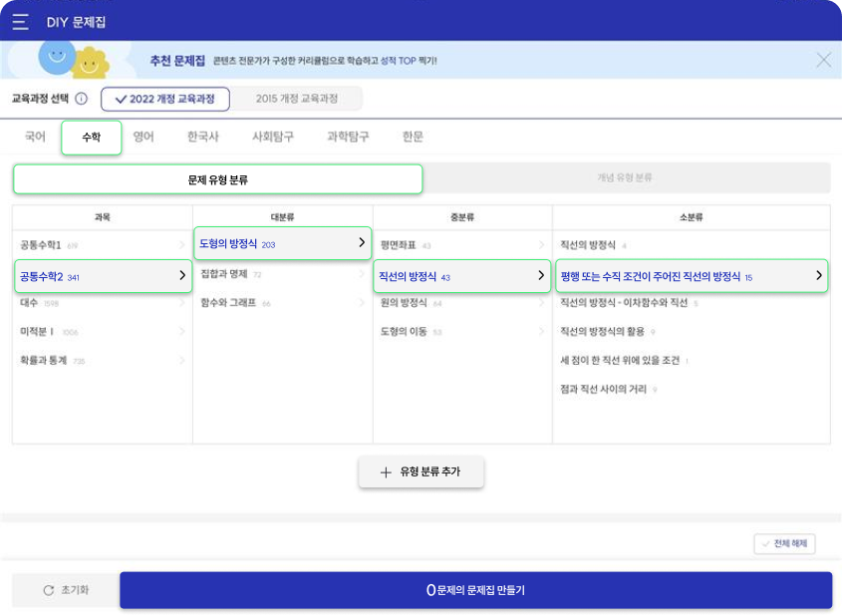Switch to 개념 유형 분류 view
Screen dimensions: 842x616
pyautogui.click(x=625, y=177)
